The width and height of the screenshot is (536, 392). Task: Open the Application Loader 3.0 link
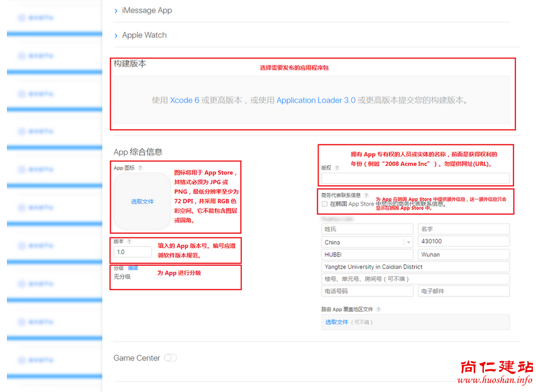[x=315, y=100]
